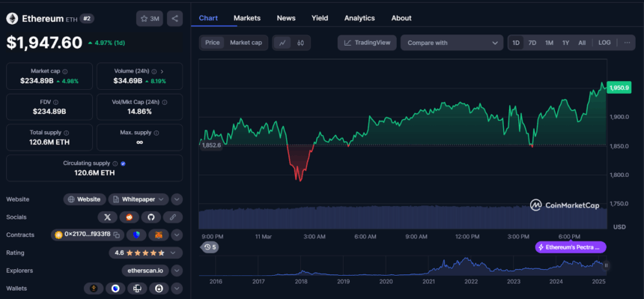Select the Price chart toggle
Screen dimensions: 644x299
(x=213, y=43)
